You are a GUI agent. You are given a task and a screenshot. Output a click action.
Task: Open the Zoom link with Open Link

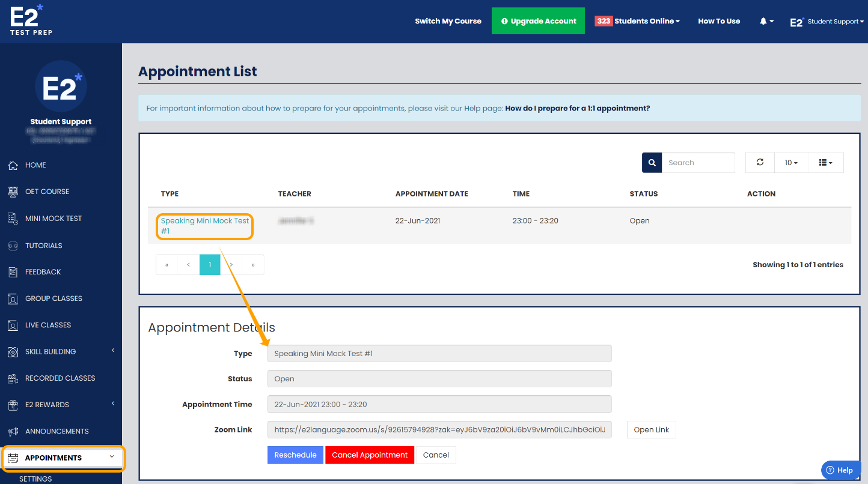pyautogui.click(x=651, y=429)
